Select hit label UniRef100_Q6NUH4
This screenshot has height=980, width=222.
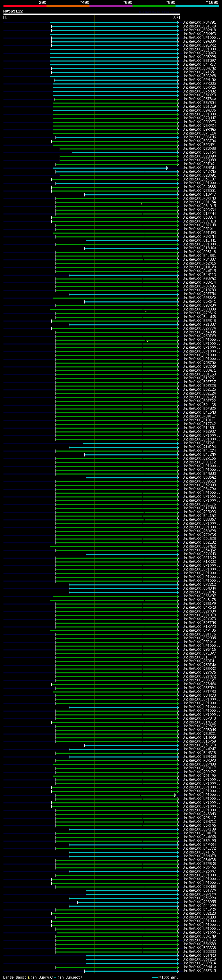(x=199, y=588)
